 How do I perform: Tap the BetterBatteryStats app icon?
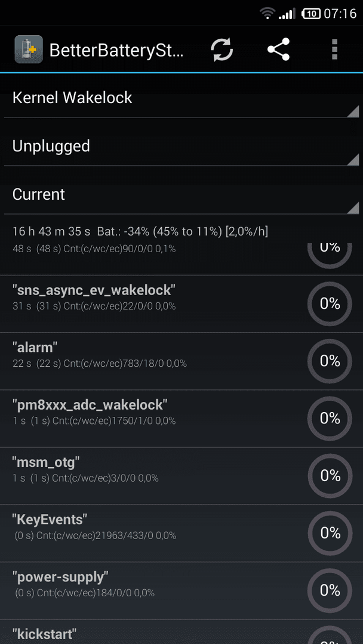(29, 49)
